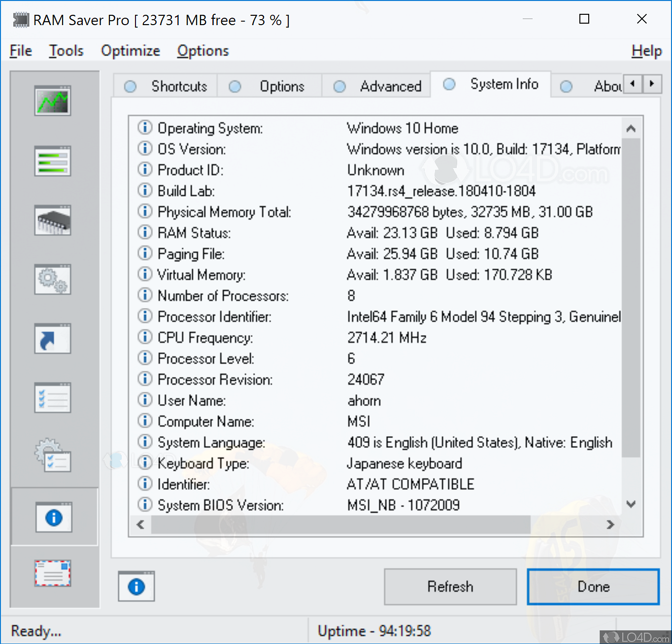The width and height of the screenshot is (672, 644).
Task: Open the checklist options panel from sidebar
Action: (53, 398)
